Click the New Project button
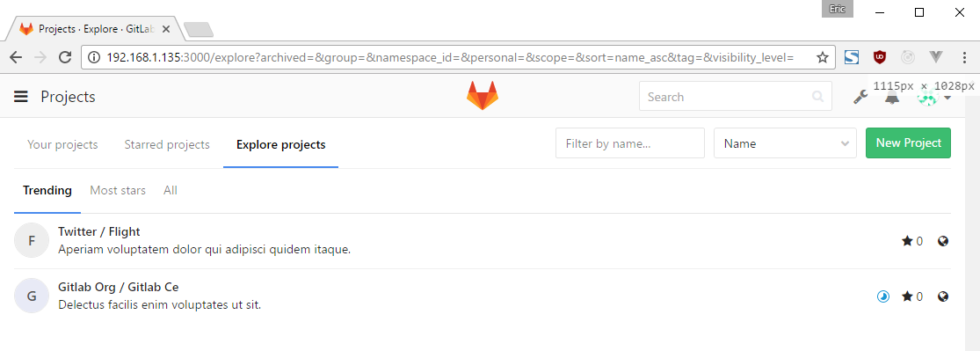 [x=908, y=143]
